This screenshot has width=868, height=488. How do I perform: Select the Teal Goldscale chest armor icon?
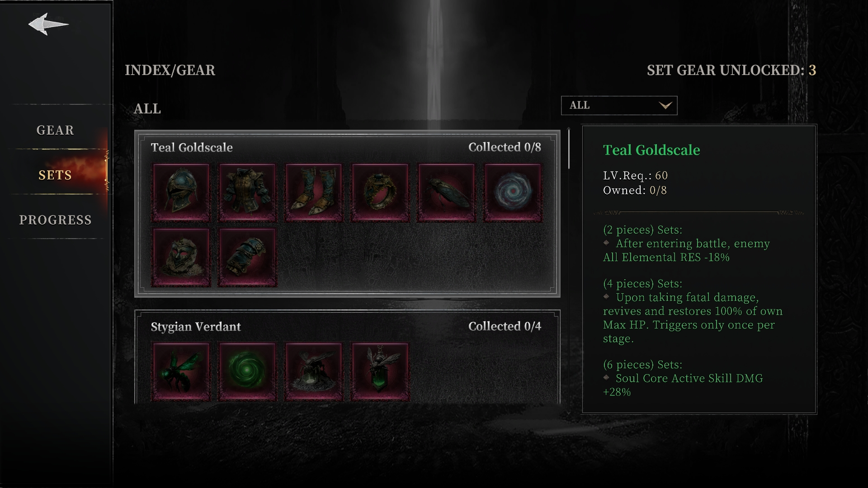click(x=247, y=192)
